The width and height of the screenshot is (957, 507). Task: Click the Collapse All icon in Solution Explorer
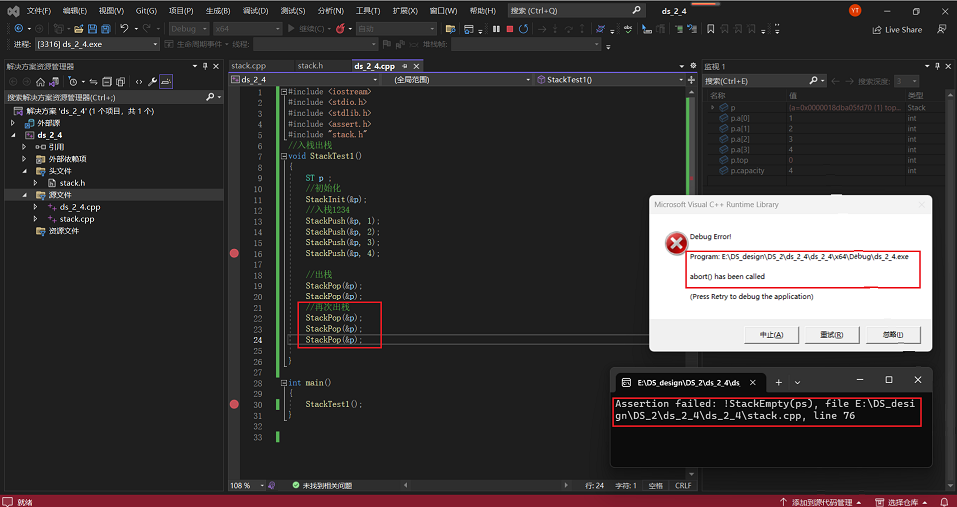(x=107, y=82)
